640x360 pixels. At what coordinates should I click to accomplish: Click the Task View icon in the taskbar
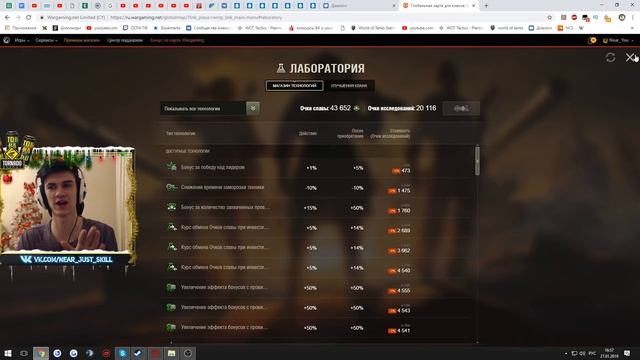coord(24,353)
